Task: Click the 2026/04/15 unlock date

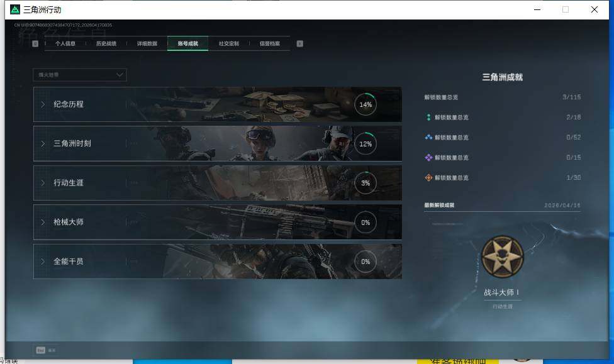Action: tap(562, 205)
